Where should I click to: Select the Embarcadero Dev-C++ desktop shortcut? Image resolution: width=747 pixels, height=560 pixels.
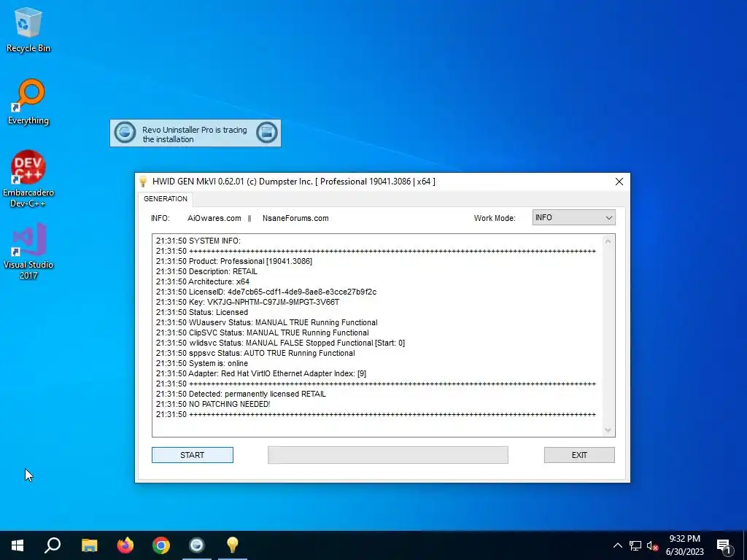[28, 179]
